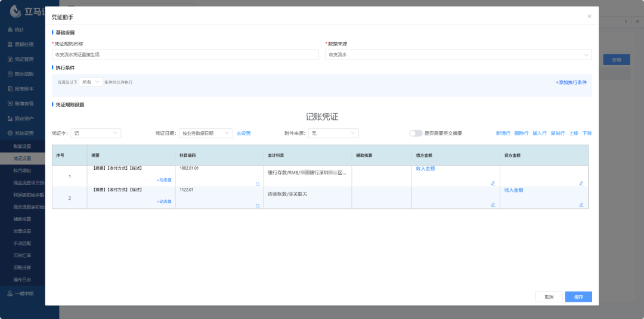
Task: Toggle 是否需要英文摘要 switch
Action: click(x=416, y=133)
